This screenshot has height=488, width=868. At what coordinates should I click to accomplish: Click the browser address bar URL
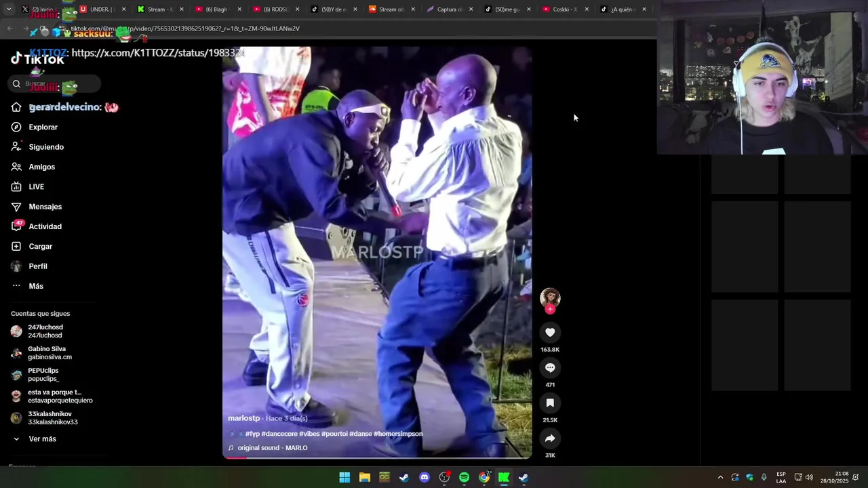(185, 28)
